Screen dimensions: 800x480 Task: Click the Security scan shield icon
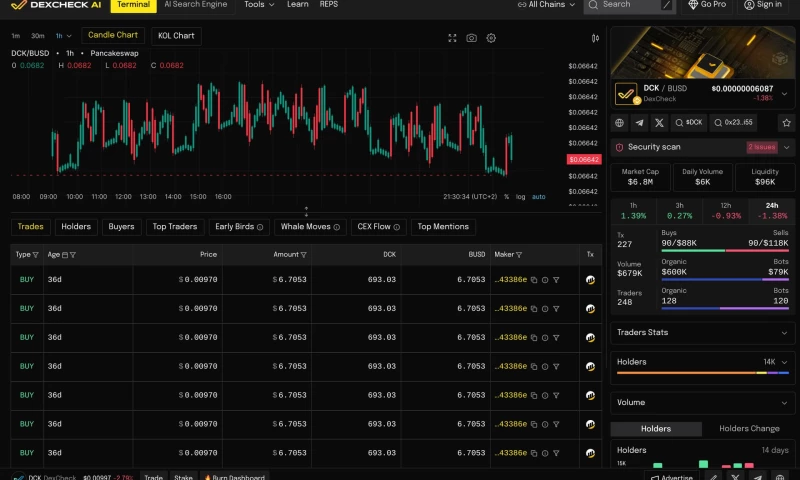click(x=619, y=147)
